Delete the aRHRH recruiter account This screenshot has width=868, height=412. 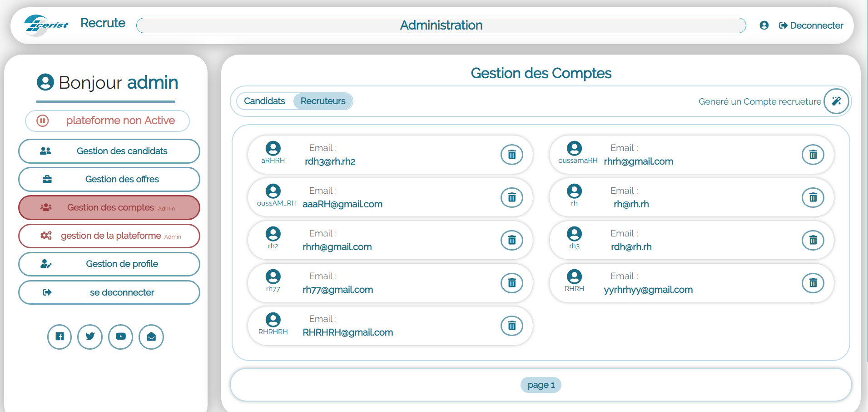tap(511, 155)
